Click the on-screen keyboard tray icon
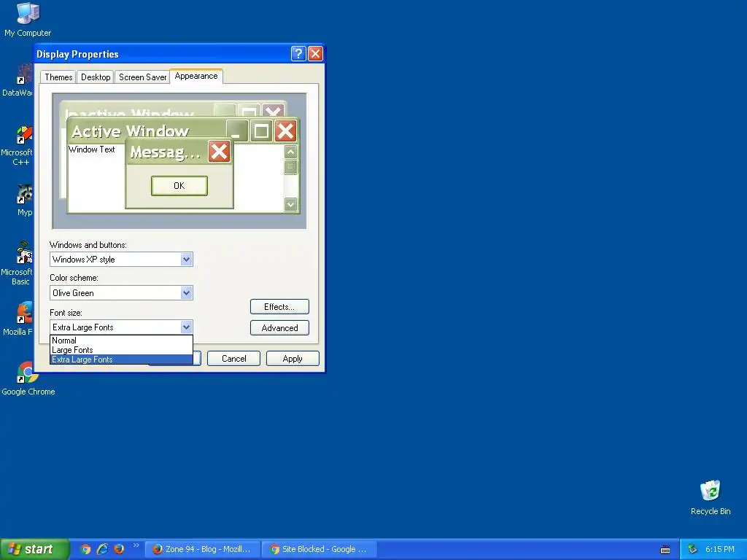The image size is (747, 560). [665, 550]
